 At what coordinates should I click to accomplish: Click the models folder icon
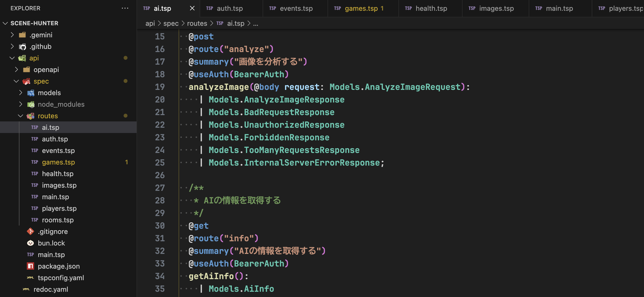coord(31,93)
